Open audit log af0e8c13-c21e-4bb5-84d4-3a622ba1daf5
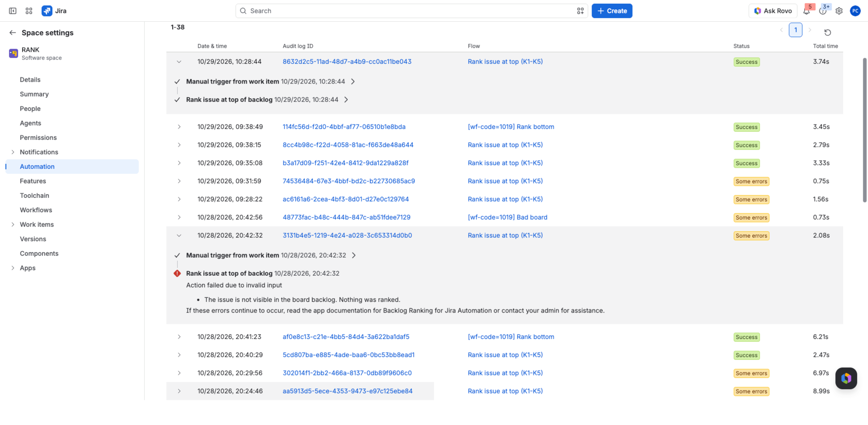 point(346,337)
